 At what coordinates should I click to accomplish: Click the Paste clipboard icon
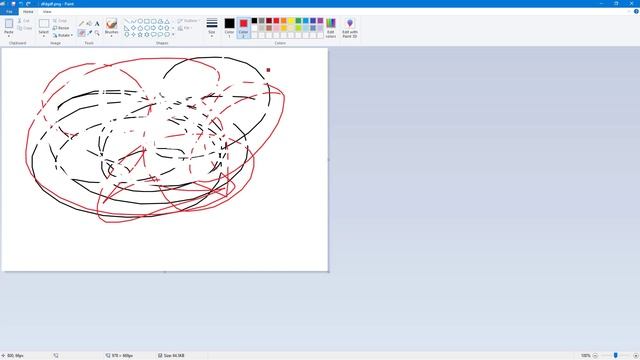9,24
